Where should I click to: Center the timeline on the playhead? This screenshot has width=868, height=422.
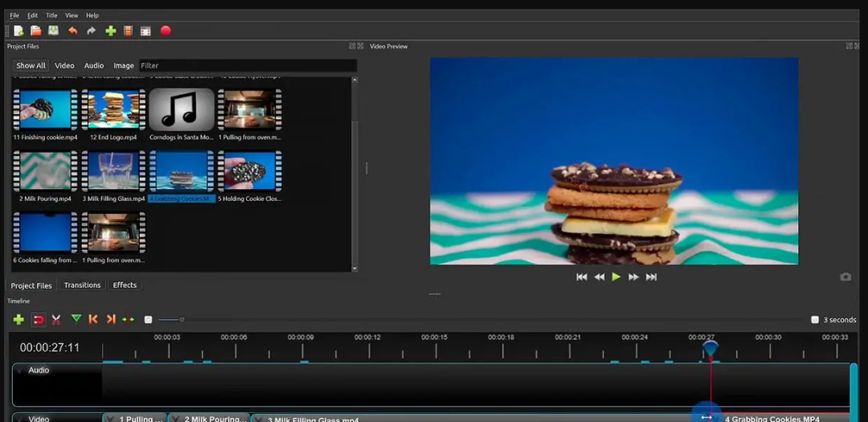coord(129,320)
